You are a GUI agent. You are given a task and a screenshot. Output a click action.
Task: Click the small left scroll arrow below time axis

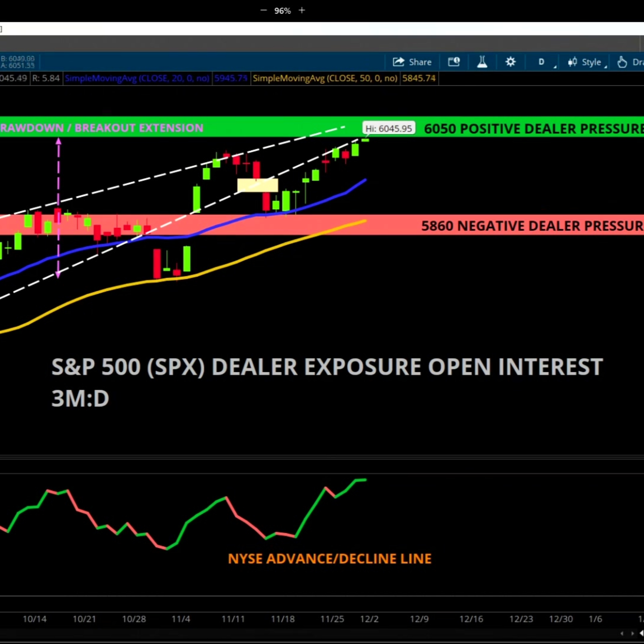[622, 633]
